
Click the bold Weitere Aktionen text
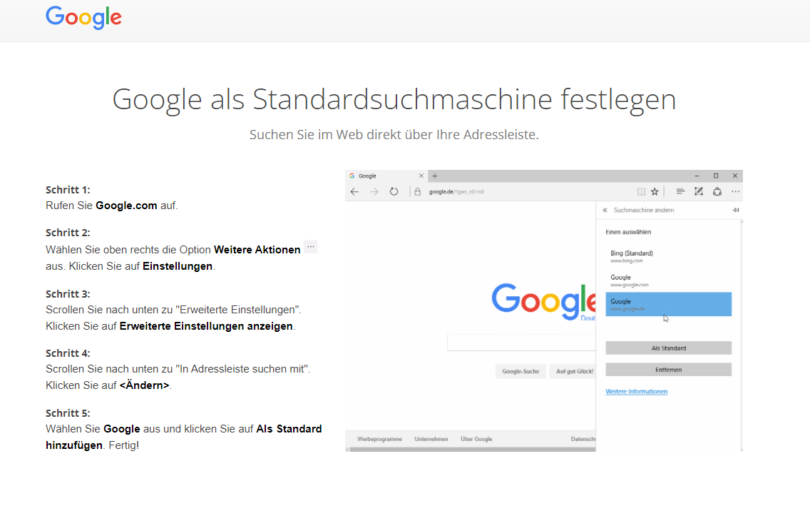(x=257, y=249)
